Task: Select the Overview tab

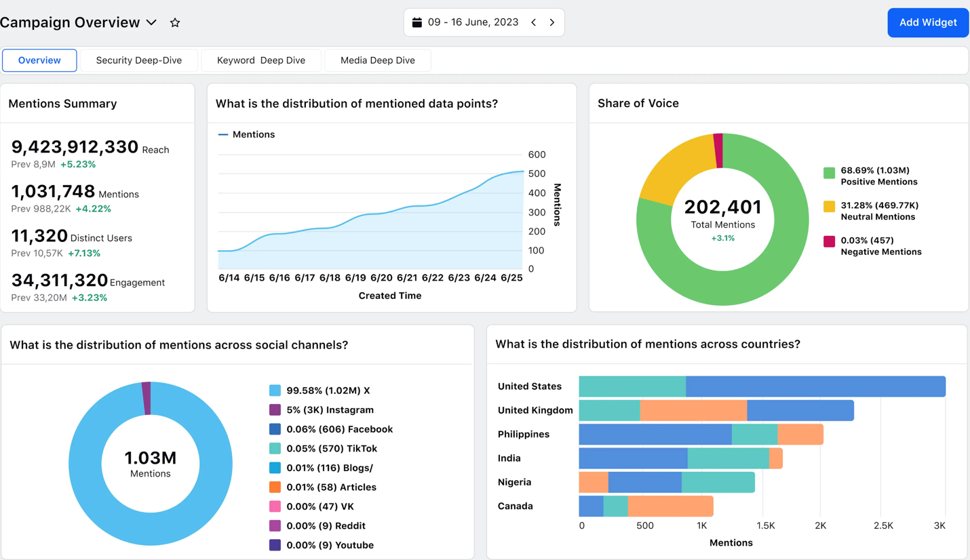Action: (39, 60)
